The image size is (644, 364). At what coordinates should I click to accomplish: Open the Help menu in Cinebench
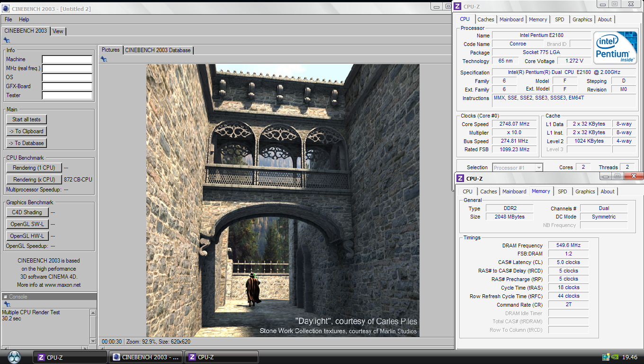(24, 19)
